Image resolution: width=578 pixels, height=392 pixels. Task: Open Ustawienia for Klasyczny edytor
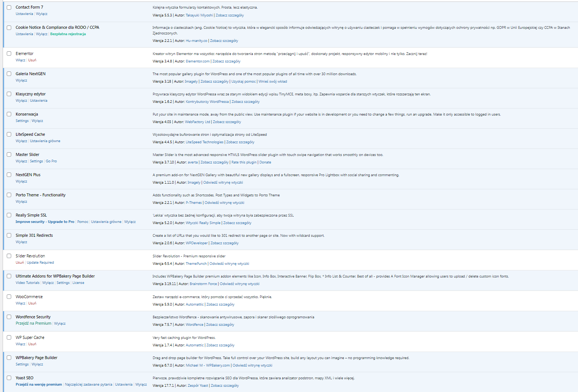pyautogui.click(x=39, y=101)
